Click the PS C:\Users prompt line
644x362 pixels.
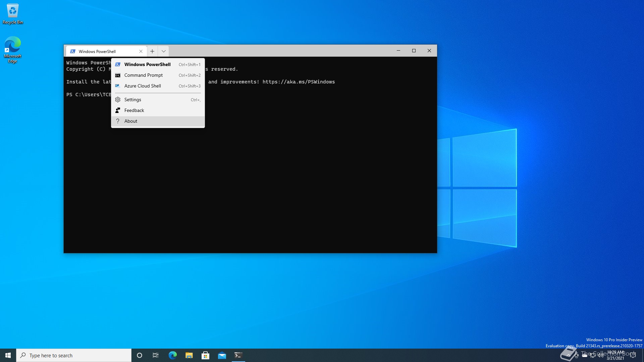tap(89, 95)
